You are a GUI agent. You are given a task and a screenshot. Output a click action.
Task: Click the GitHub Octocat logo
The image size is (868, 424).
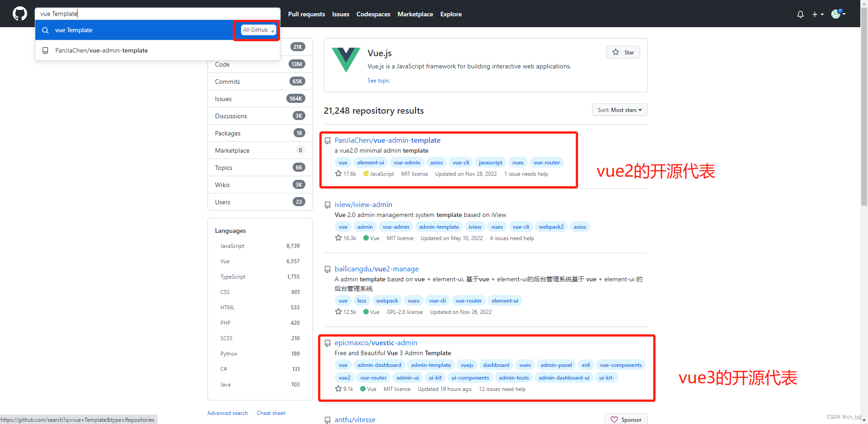pos(20,14)
